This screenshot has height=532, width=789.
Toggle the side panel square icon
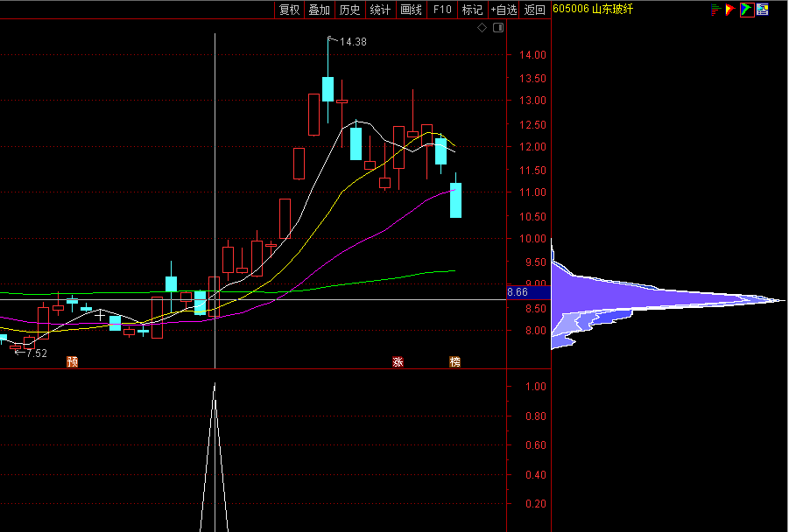498,28
